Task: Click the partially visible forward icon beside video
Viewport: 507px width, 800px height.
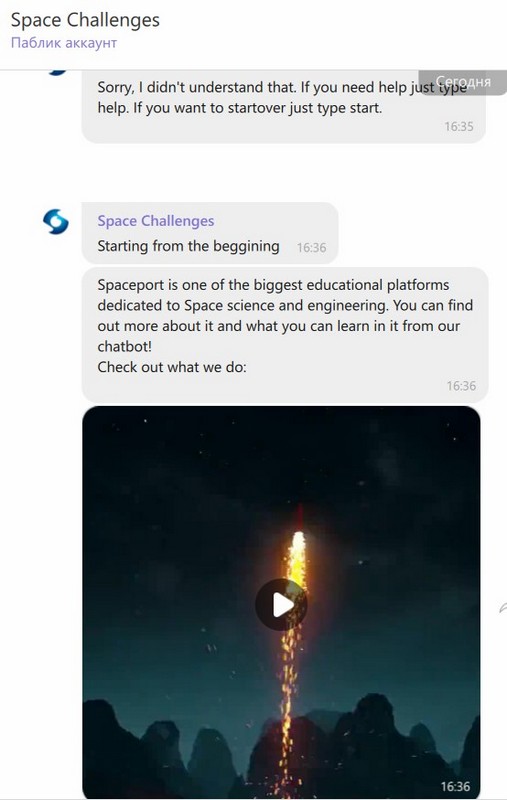Action: [x=502, y=607]
